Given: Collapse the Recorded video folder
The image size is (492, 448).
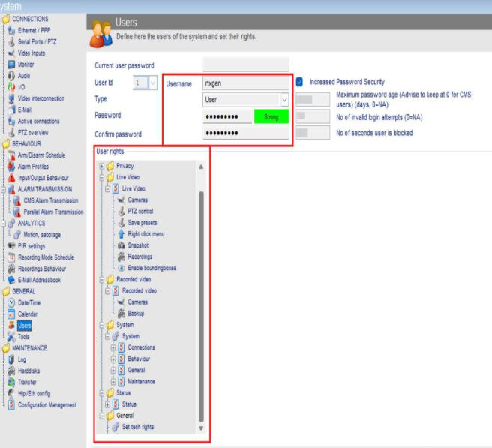Looking at the screenshot, I should tap(102, 279).
